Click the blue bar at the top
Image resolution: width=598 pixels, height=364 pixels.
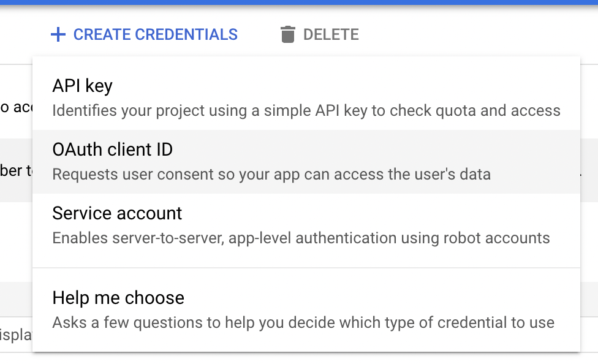[299, 2]
